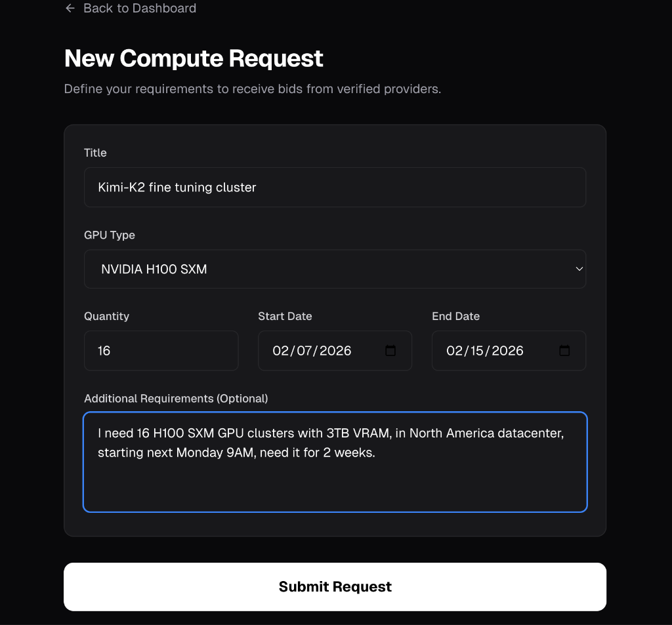
Task: Click the title text Kimi-K2 fine tuning cluster
Action: tap(176, 187)
